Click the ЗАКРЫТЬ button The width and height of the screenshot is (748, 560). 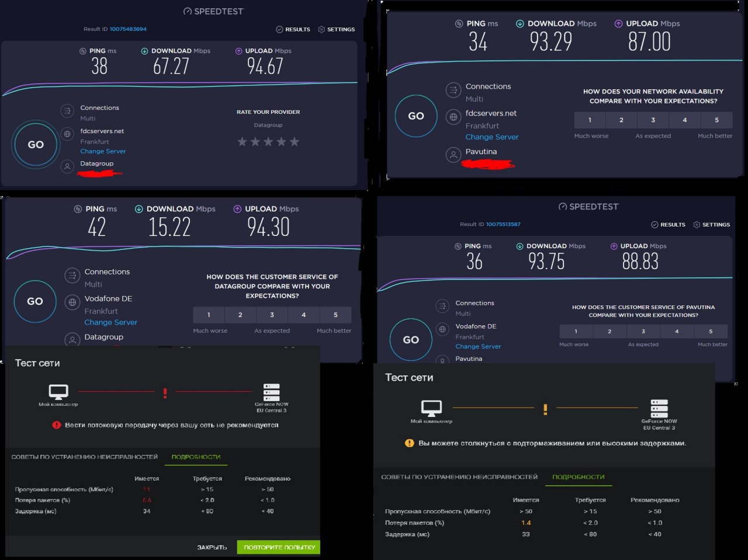pos(212,547)
